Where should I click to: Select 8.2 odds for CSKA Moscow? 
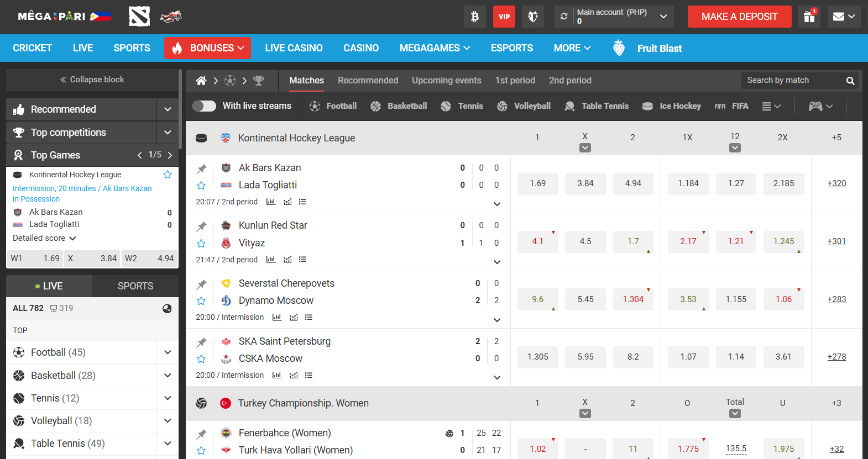pos(633,357)
